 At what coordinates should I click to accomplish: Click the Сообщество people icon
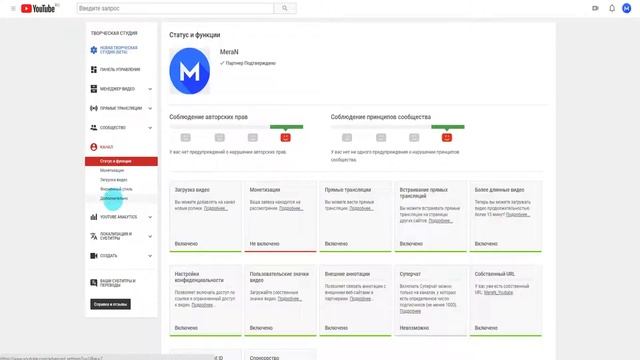click(93, 127)
